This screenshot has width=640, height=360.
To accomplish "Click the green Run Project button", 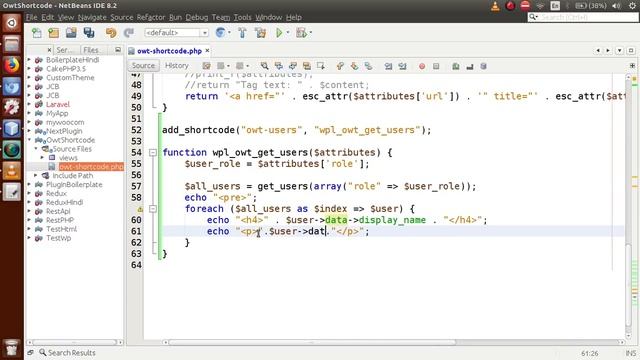I will click(x=279, y=33).
